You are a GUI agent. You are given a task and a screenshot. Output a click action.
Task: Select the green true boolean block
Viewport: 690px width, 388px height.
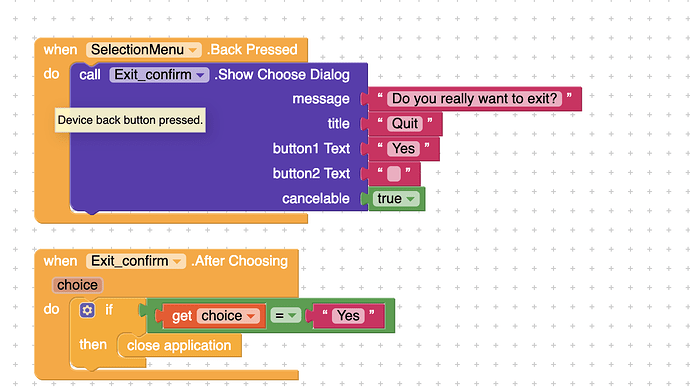point(396,199)
